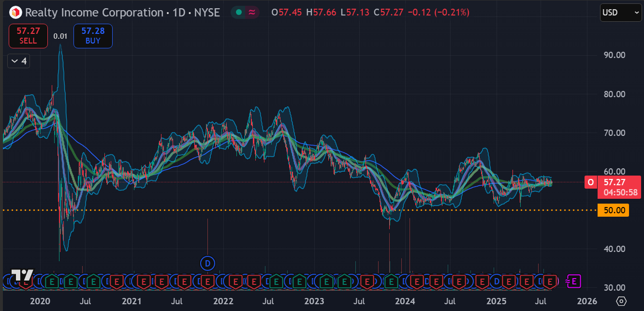
Task: Click the change value −0.12 (−0.21%)
Action: [x=439, y=12]
